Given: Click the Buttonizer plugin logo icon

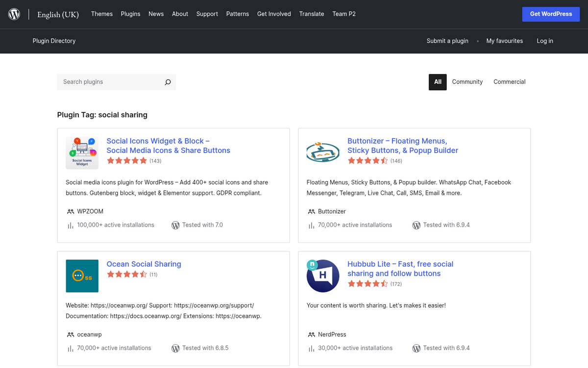Looking at the screenshot, I should click(x=323, y=153).
